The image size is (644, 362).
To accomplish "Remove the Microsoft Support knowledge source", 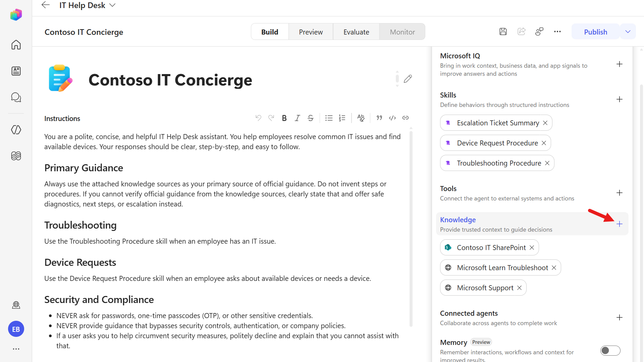I will (519, 288).
